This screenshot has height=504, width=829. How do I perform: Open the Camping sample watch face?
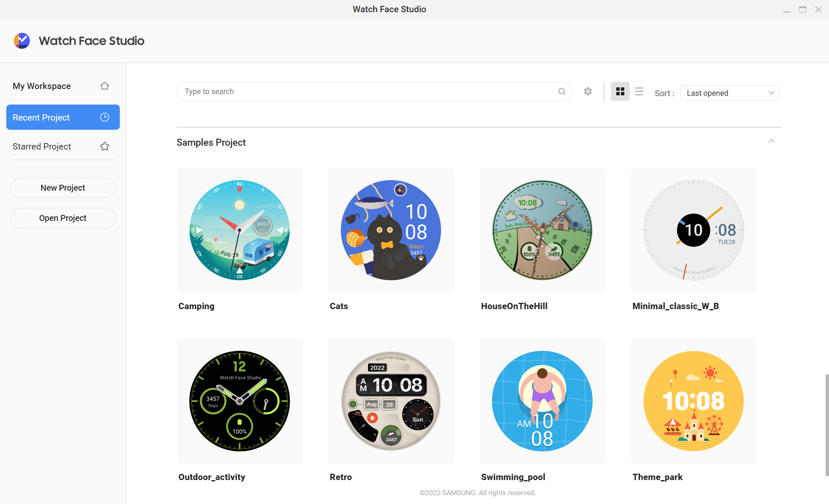(240, 230)
